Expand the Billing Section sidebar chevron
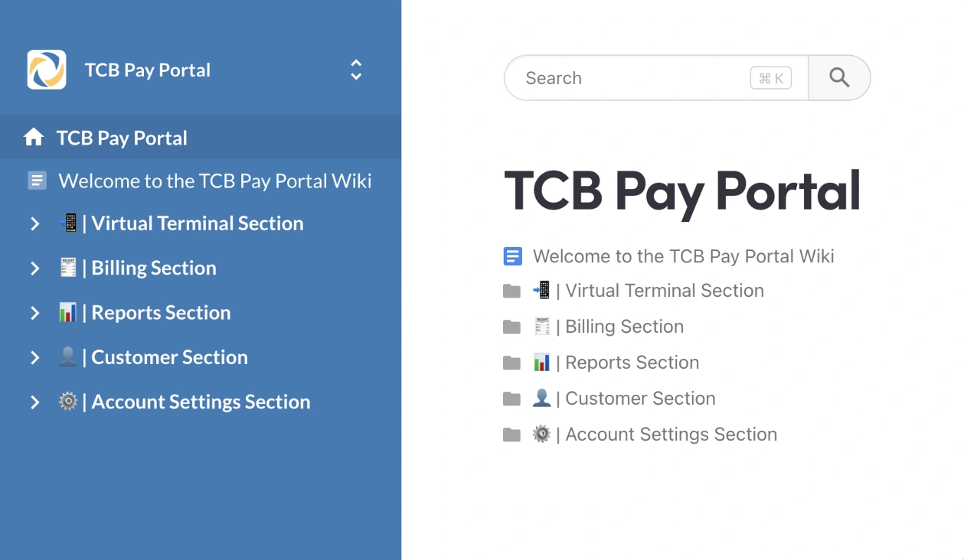This screenshot has height=560, width=964. coord(34,269)
